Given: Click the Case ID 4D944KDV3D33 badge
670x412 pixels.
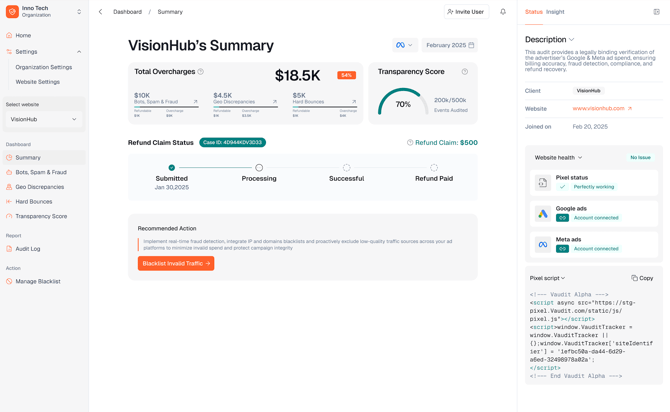Looking at the screenshot, I should click(x=232, y=142).
